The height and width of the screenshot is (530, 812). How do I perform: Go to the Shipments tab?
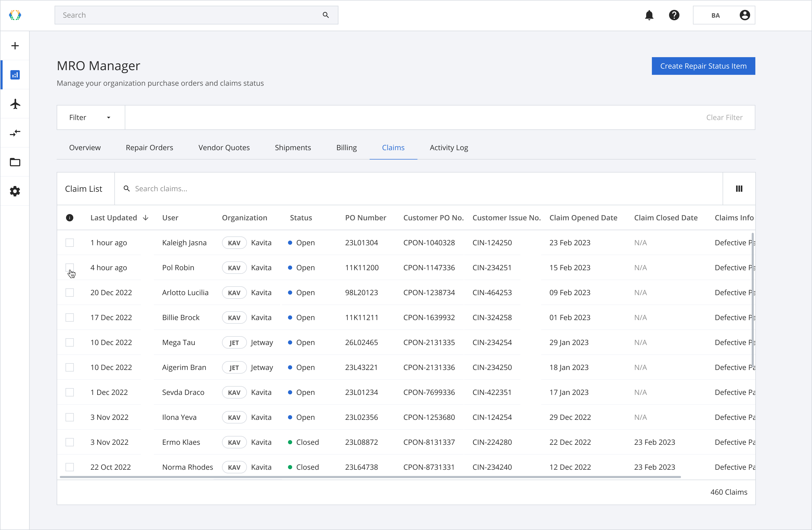(293, 147)
